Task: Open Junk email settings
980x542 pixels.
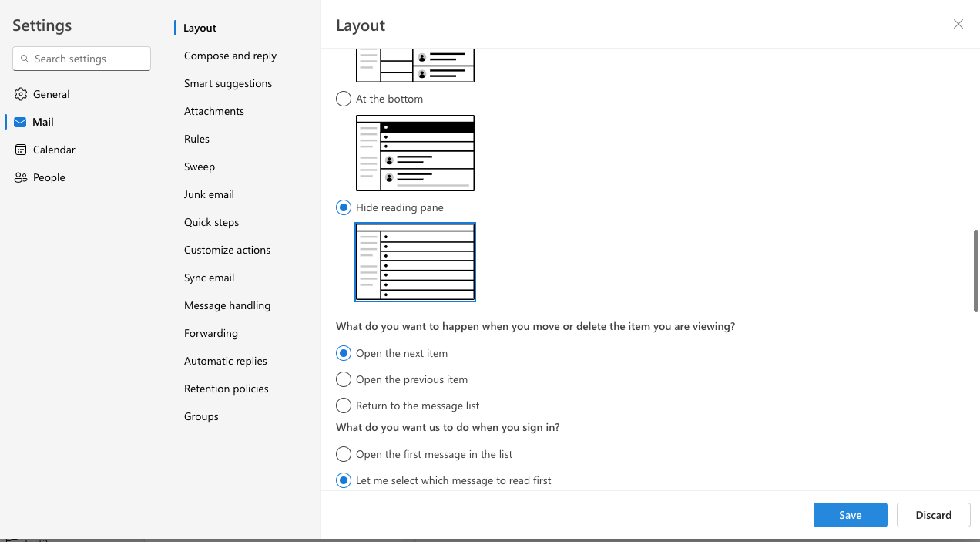Action: [x=209, y=194]
